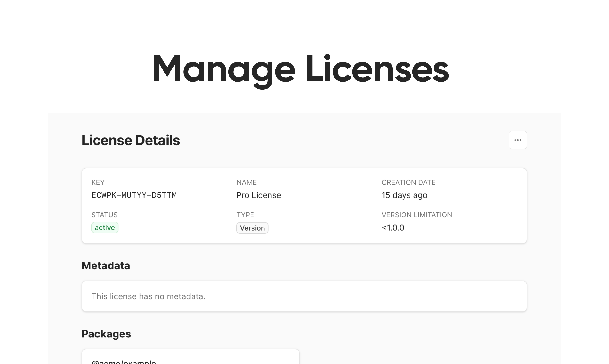Click the no metadata message text

148,296
